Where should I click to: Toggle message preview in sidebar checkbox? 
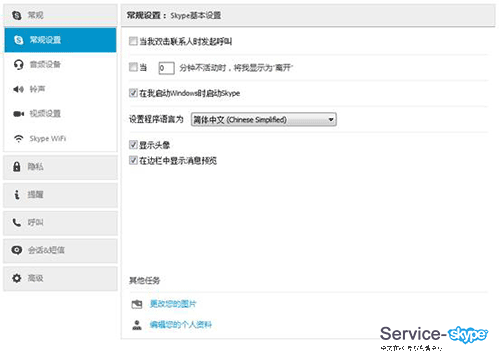(x=133, y=160)
